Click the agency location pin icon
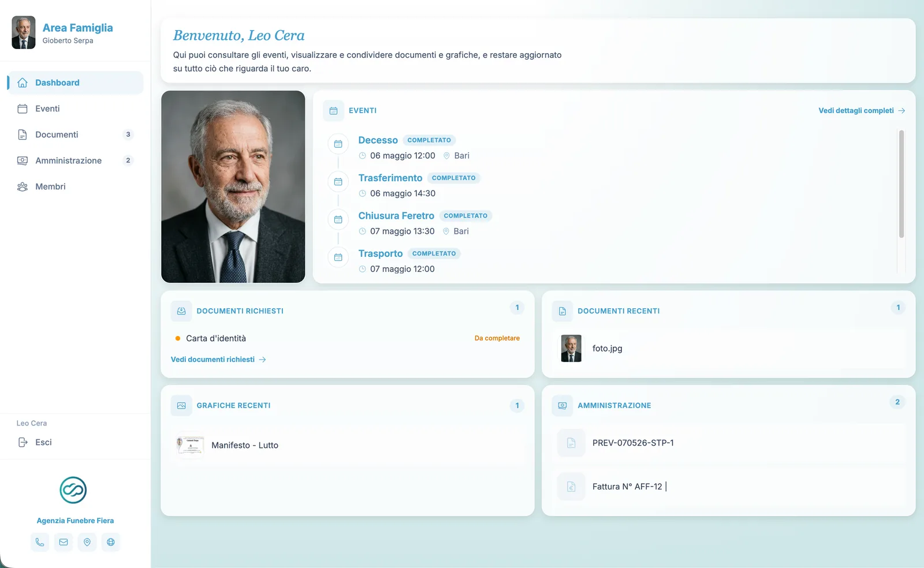The image size is (924, 568). pos(87,542)
